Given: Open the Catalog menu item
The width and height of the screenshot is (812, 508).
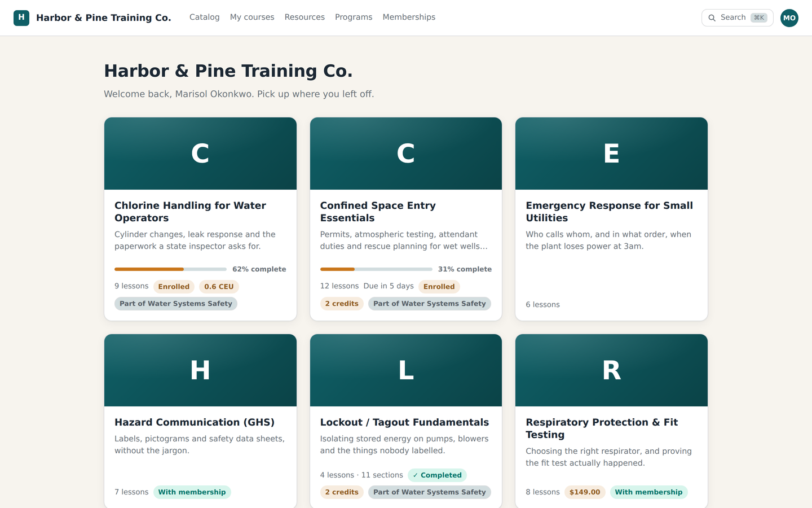Looking at the screenshot, I should pos(204,17).
